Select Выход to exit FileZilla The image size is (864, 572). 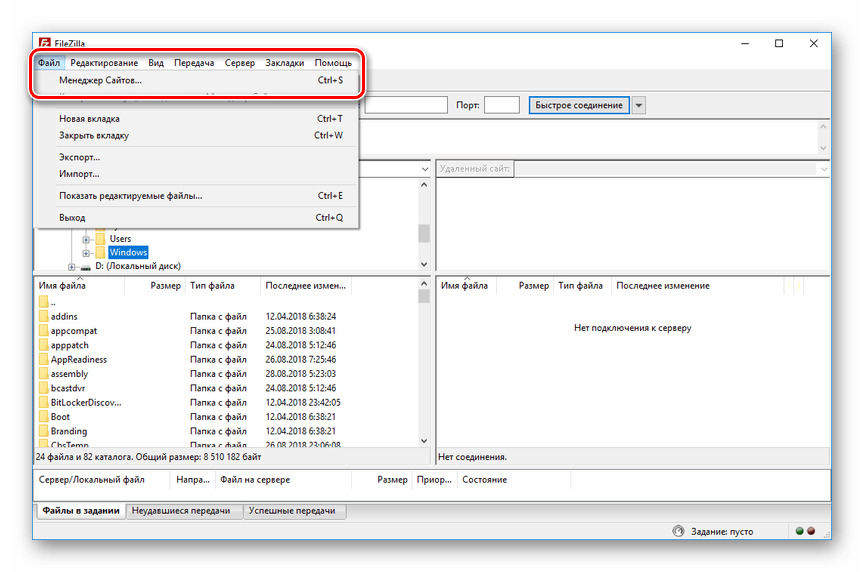[72, 217]
